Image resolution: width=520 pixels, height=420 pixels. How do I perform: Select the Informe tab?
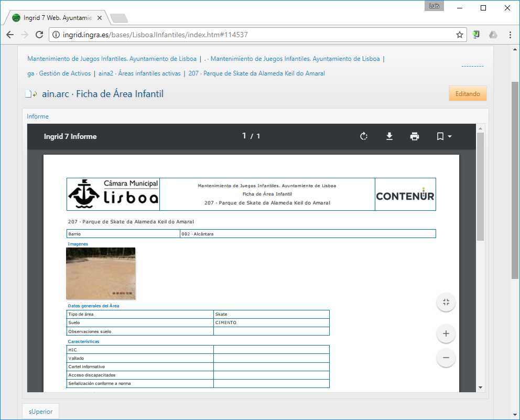coord(38,116)
